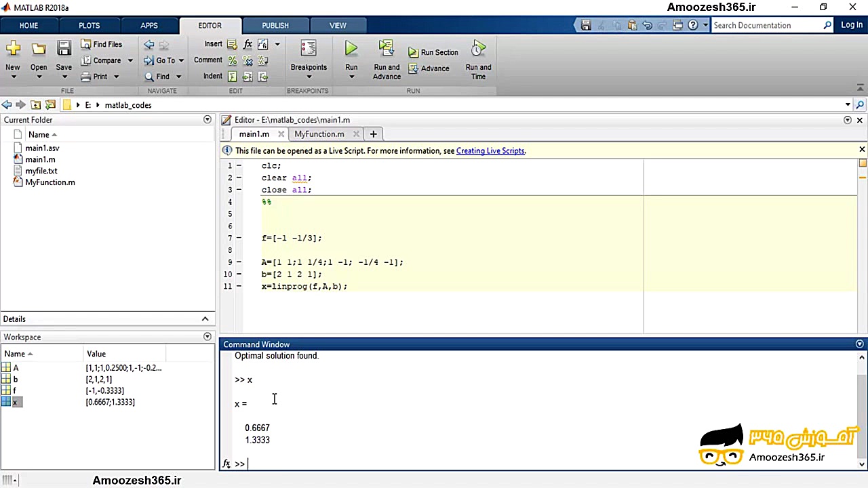Click the green Run button
Image resolution: width=868 pixels, height=488 pixels.
coord(351,49)
